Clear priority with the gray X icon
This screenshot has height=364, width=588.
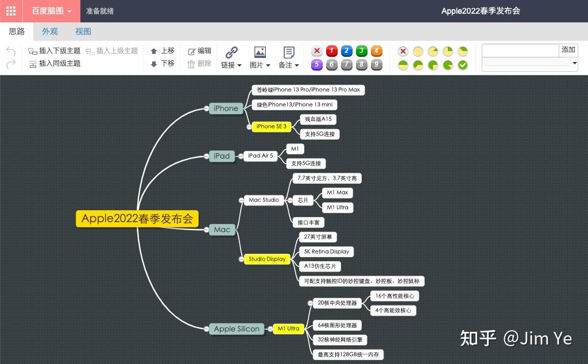point(317,51)
